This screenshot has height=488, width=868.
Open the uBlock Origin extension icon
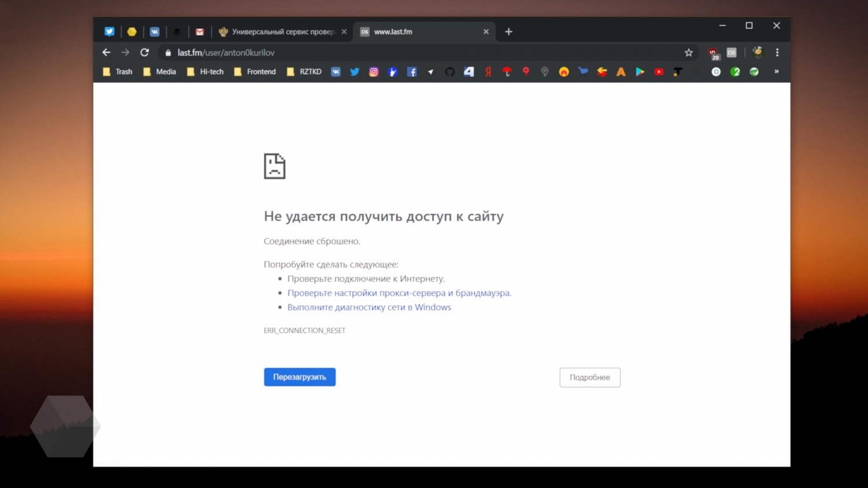tap(713, 53)
